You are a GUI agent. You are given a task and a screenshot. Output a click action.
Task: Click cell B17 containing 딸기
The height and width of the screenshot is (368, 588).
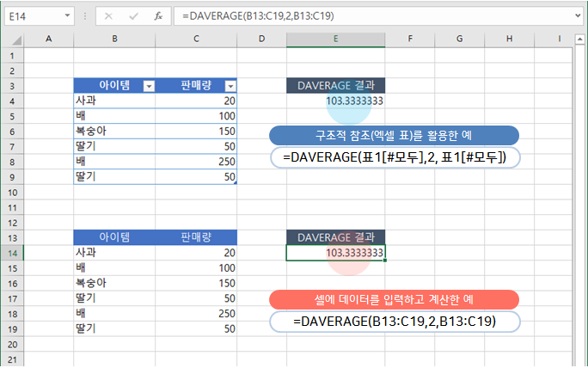114,298
